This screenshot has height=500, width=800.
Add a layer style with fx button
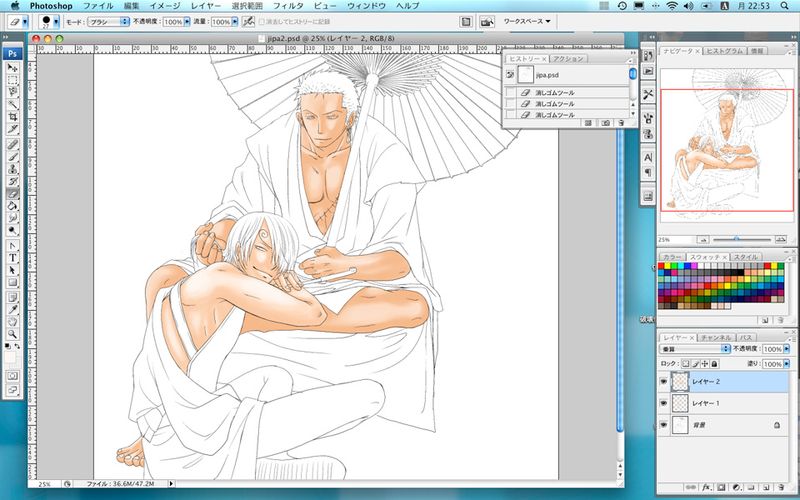tap(707, 488)
